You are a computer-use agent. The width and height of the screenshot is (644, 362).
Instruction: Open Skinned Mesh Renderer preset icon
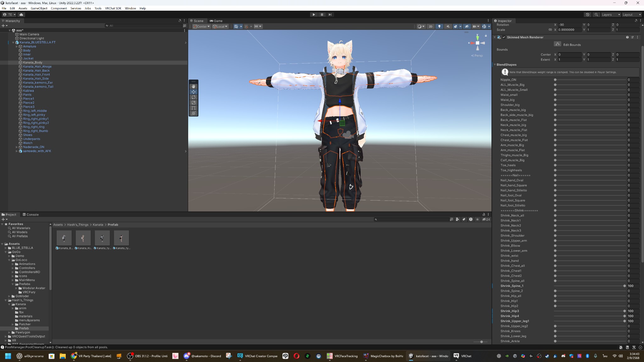[x=632, y=37]
